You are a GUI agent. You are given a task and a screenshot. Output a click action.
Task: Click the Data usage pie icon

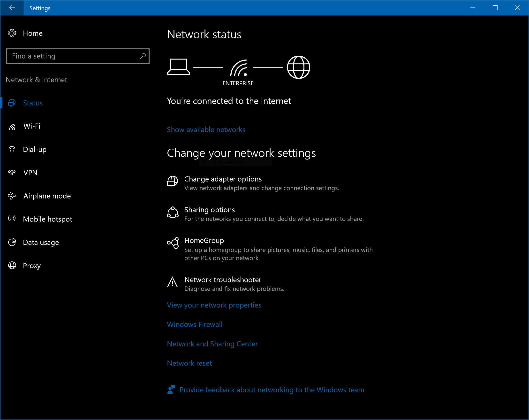12,242
